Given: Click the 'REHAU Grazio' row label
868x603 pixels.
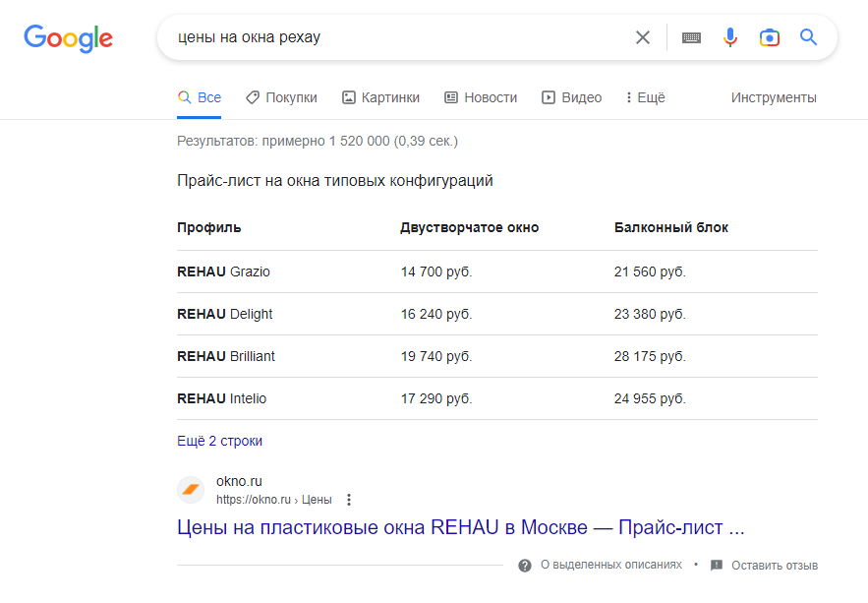Looking at the screenshot, I should pos(224,271).
